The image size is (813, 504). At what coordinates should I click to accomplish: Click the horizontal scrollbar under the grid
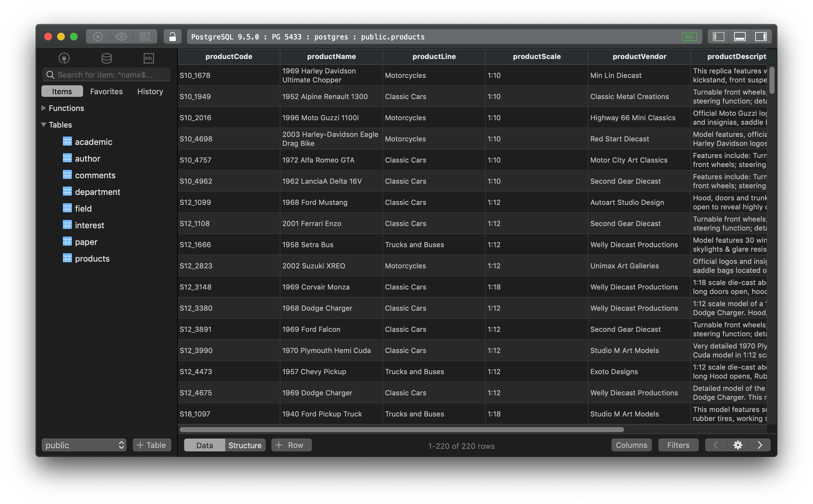click(401, 429)
